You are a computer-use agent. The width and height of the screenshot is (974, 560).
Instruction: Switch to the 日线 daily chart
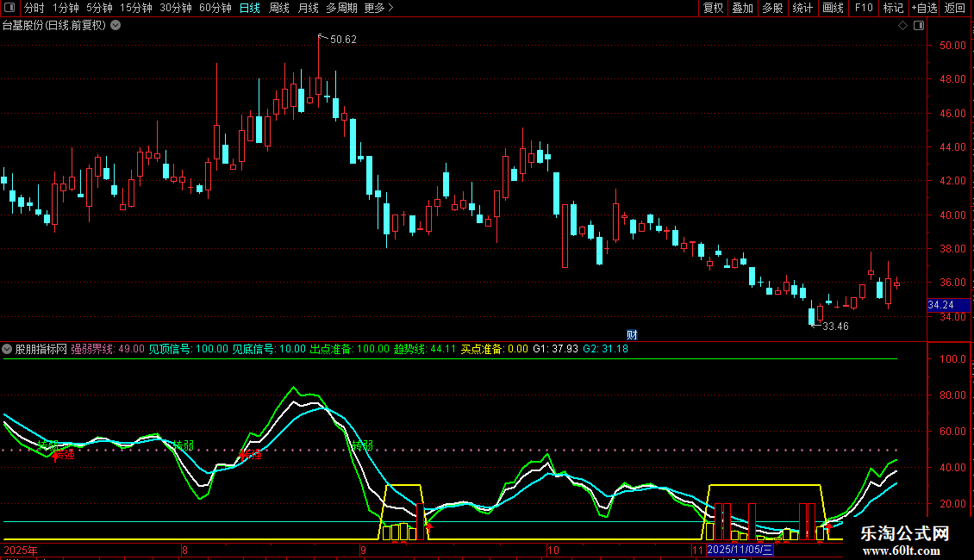pos(250,8)
